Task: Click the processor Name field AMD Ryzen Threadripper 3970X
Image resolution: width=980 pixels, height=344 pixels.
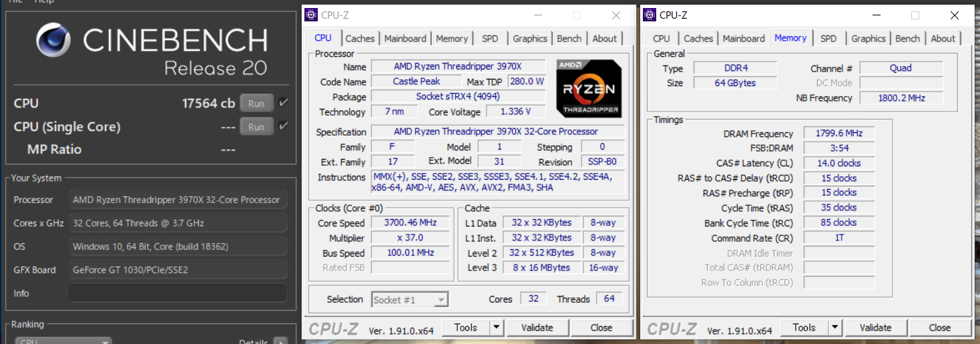Action: (458, 67)
